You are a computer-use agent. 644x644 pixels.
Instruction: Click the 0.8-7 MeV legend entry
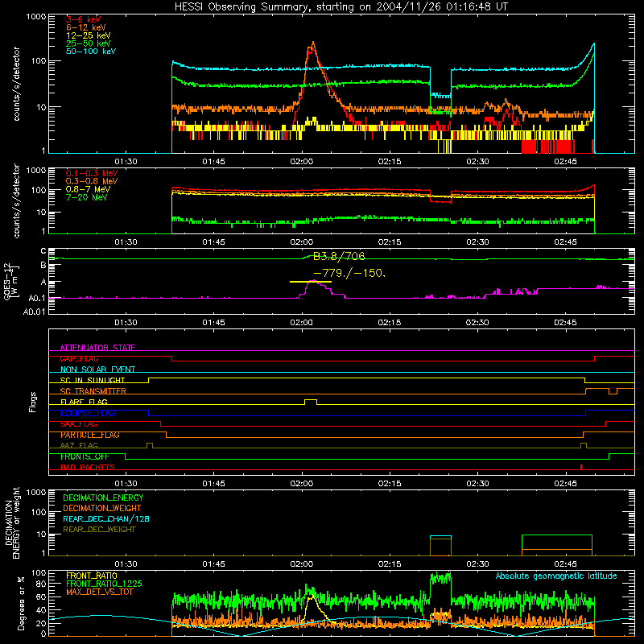88,189
